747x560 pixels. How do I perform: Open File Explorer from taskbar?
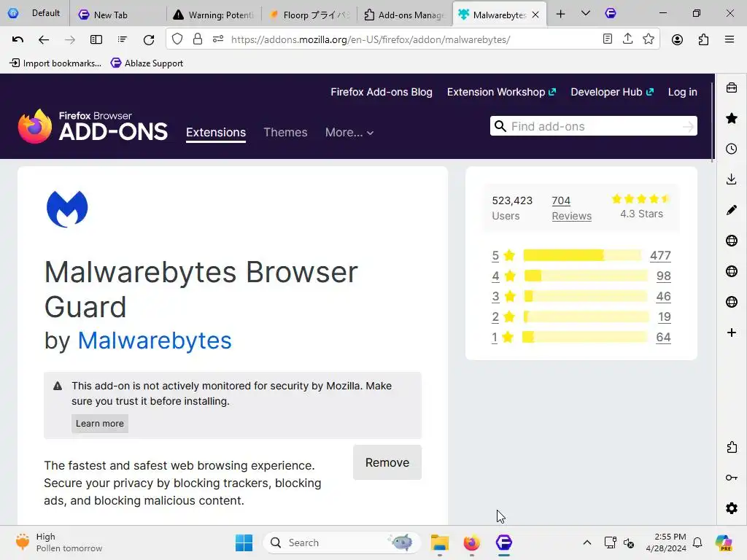point(439,542)
